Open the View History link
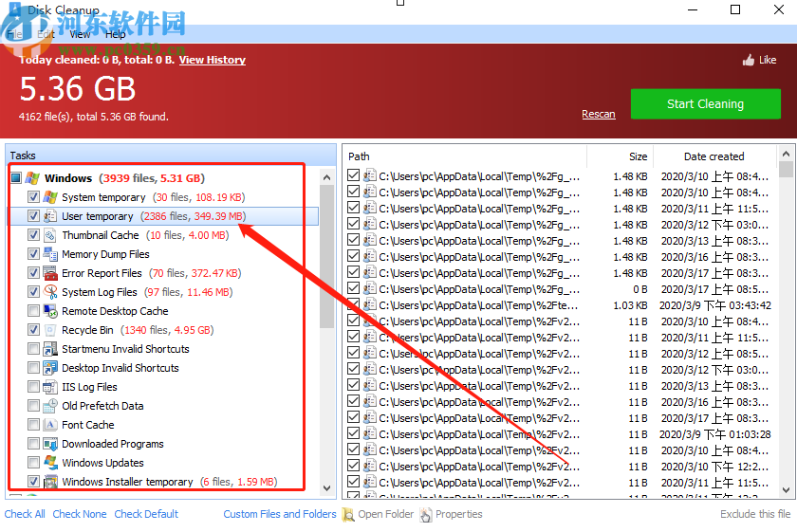The height and width of the screenshot is (532, 797). tap(212, 60)
